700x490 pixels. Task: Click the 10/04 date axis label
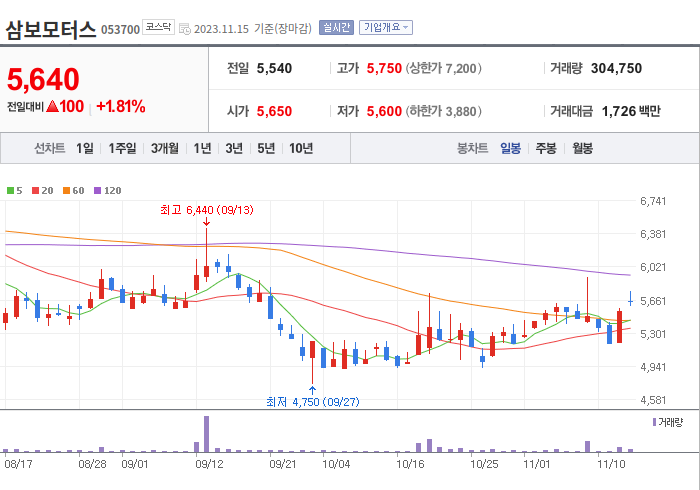tap(336, 464)
